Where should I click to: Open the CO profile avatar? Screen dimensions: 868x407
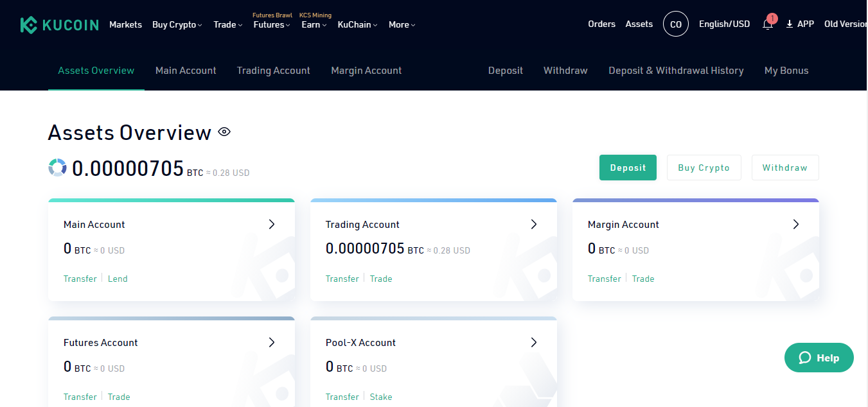click(x=675, y=24)
